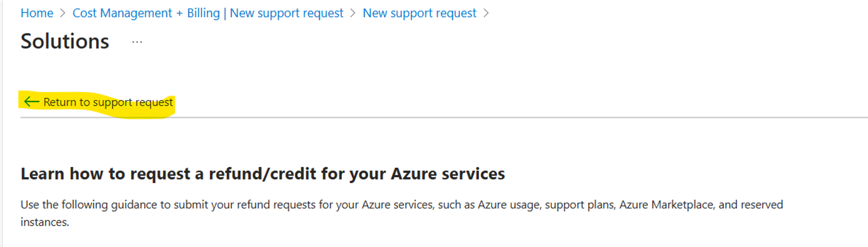
Task: Click the 'Learn how to request' heading start
Action: tap(105, 174)
